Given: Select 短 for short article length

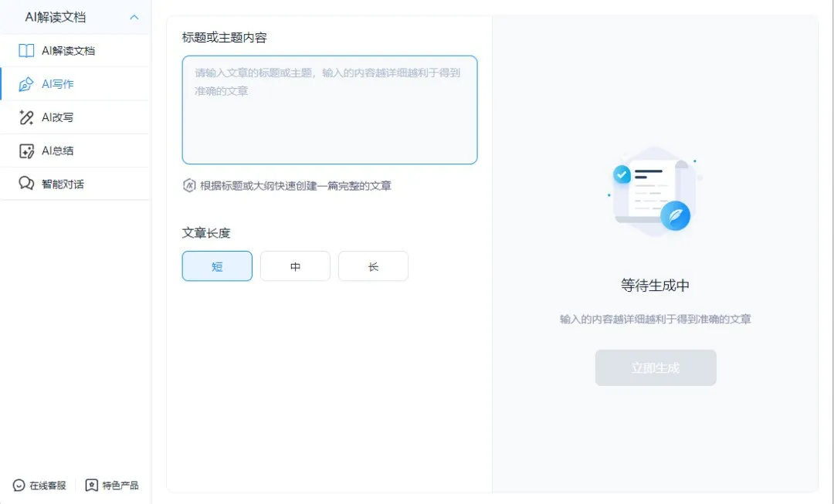Looking at the screenshot, I should (217, 266).
